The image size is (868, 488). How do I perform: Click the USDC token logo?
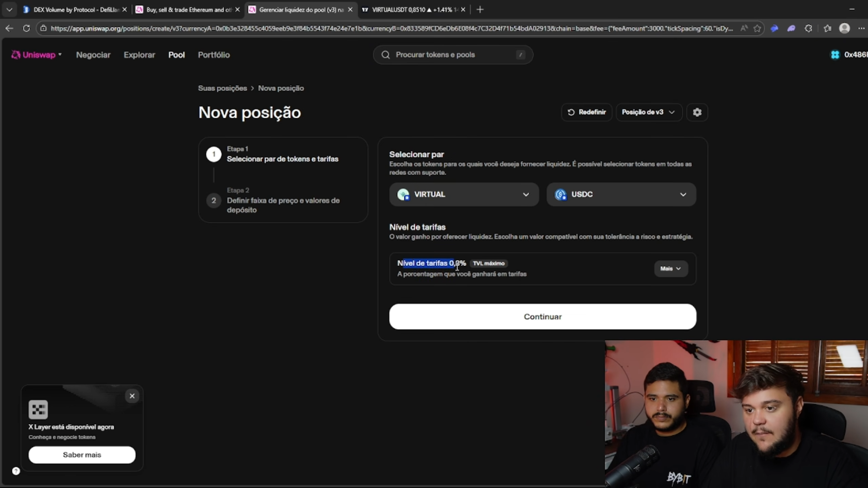[560, 195]
